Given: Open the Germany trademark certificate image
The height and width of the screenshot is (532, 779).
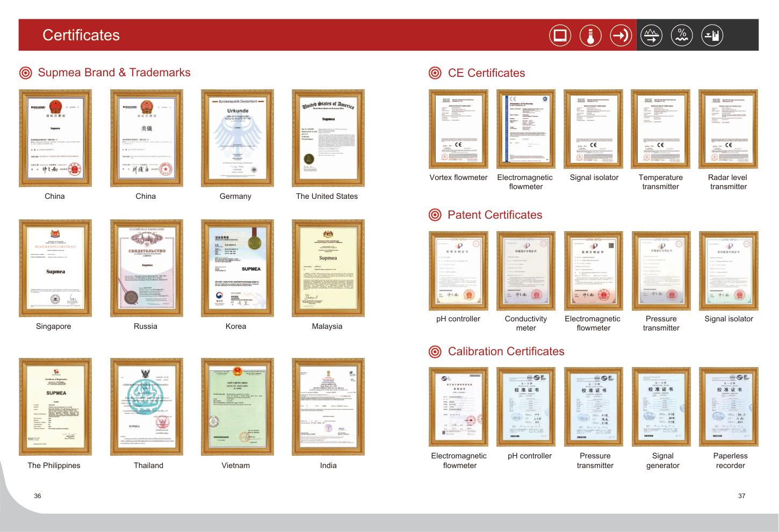Looking at the screenshot, I should point(237,138).
